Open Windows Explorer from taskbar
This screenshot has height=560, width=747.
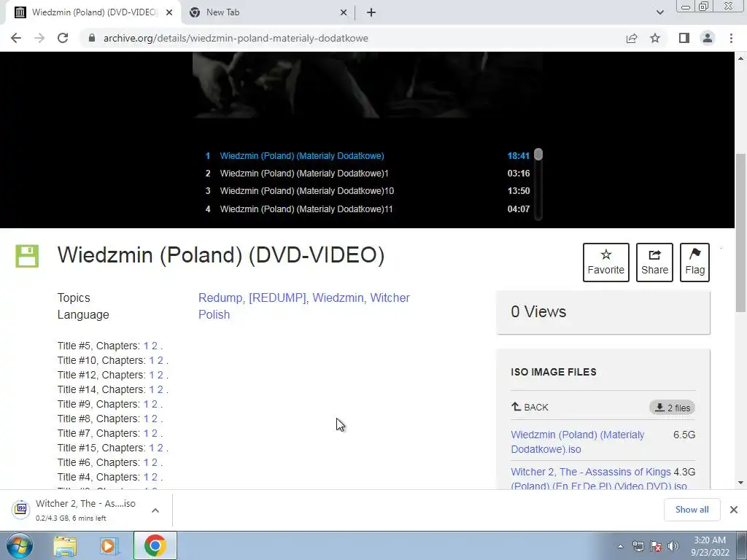coord(65,545)
